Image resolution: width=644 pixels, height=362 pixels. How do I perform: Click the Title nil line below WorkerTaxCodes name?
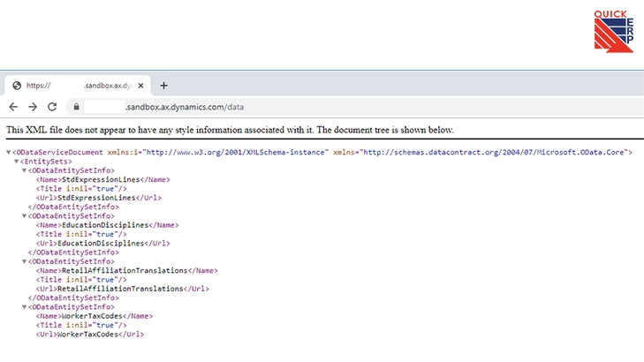click(81, 325)
